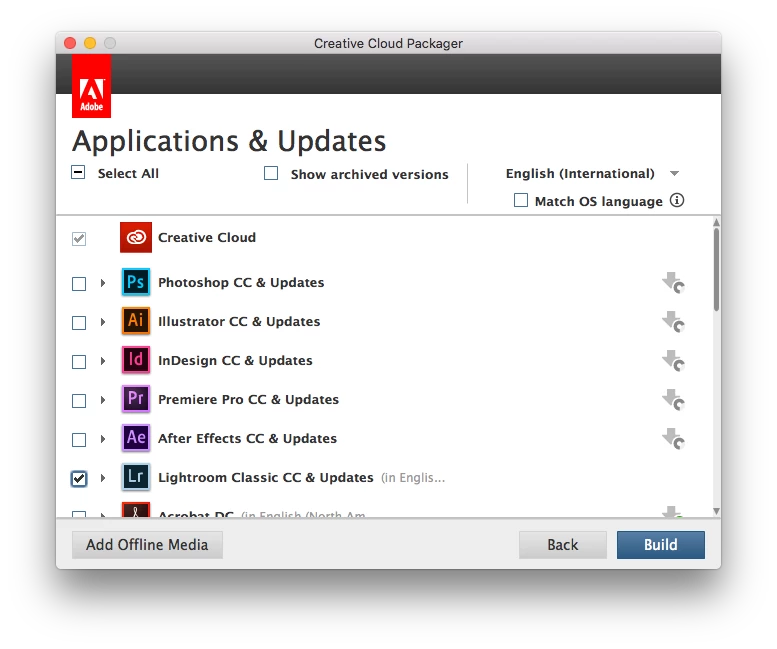
Task: Click the Add Offline Media button
Action: (x=147, y=545)
